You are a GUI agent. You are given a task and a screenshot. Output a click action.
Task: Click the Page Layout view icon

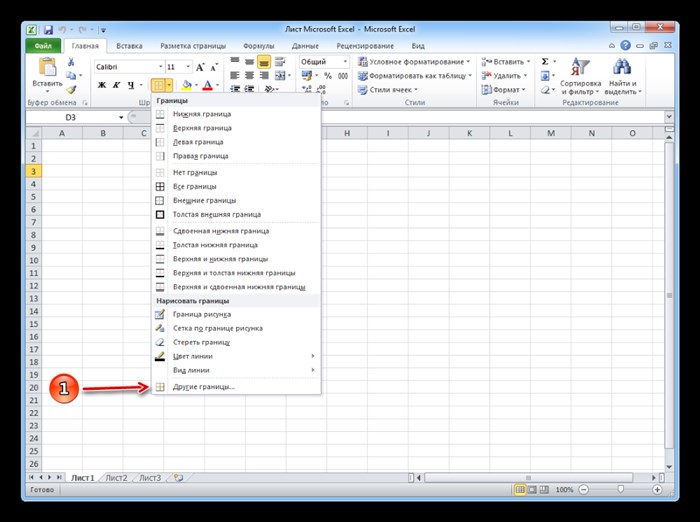(x=532, y=490)
